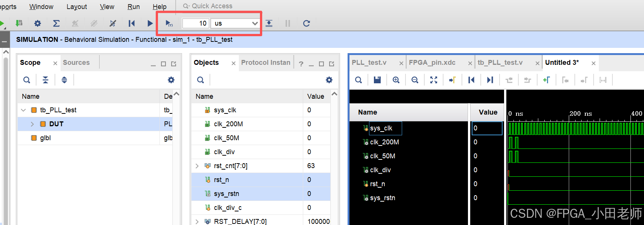The width and height of the screenshot is (644, 225).
Task: Click the Break simulation pause icon
Action: pos(288,23)
